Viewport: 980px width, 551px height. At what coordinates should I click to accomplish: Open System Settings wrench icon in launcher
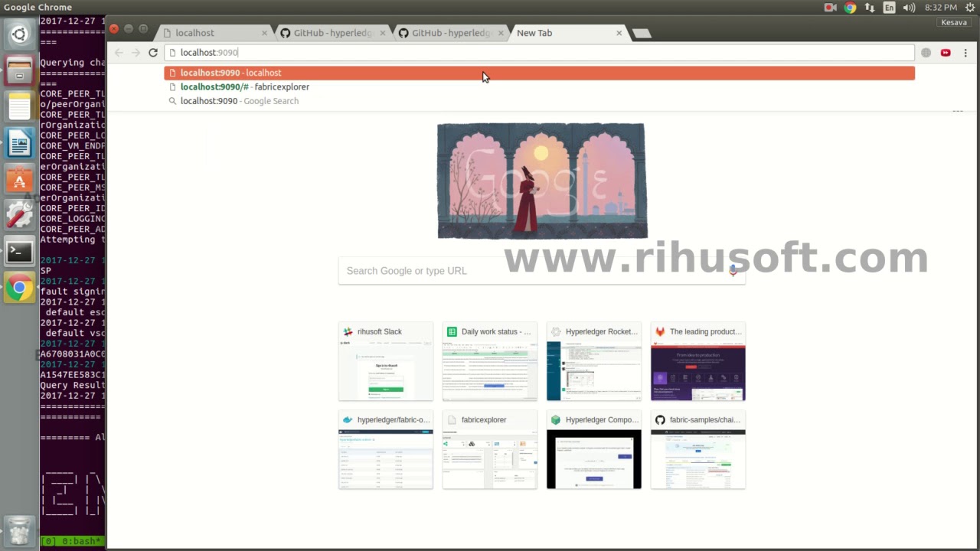(19, 215)
